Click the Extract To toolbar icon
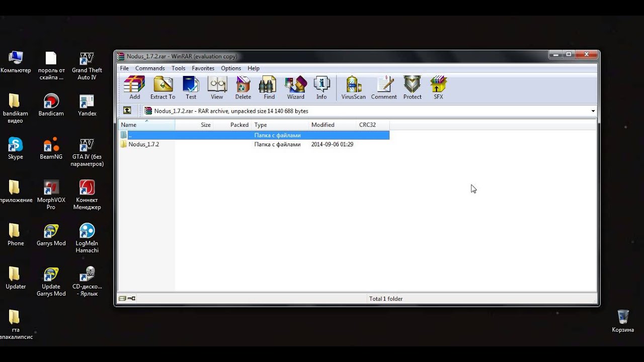Viewport: 644px width, 362px height. (163, 88)
